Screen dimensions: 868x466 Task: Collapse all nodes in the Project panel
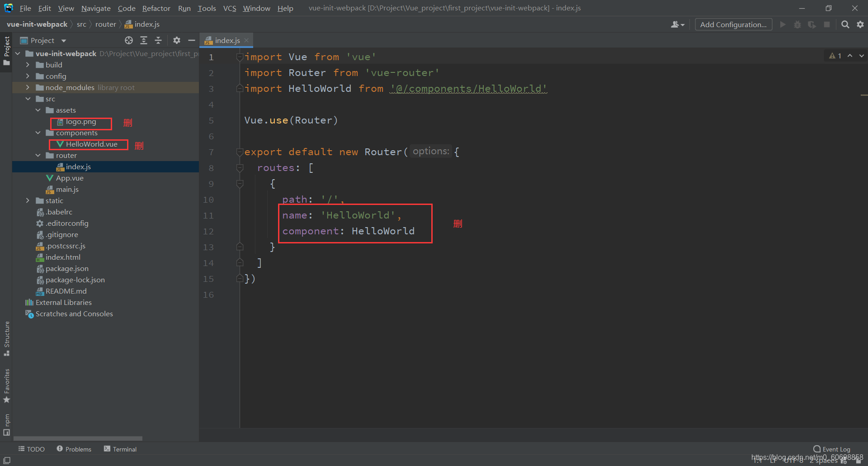click(x=158, y=40)
